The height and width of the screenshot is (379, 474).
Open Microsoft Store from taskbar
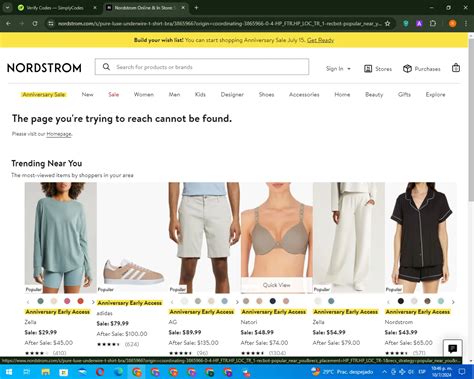click(64, 372)
